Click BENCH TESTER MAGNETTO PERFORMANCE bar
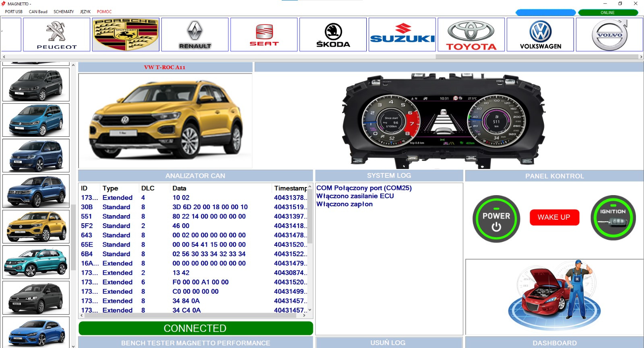644x348 pixels. coord(196,343)
